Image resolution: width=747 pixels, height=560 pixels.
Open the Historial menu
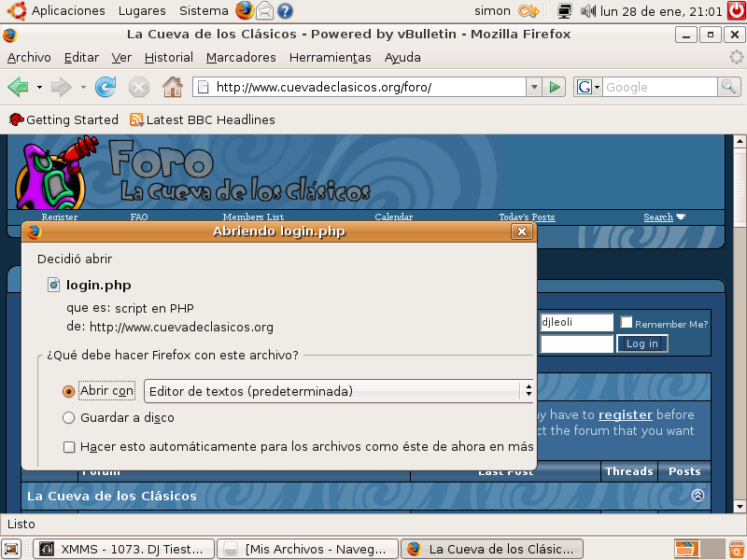click(x=169, y=58)
